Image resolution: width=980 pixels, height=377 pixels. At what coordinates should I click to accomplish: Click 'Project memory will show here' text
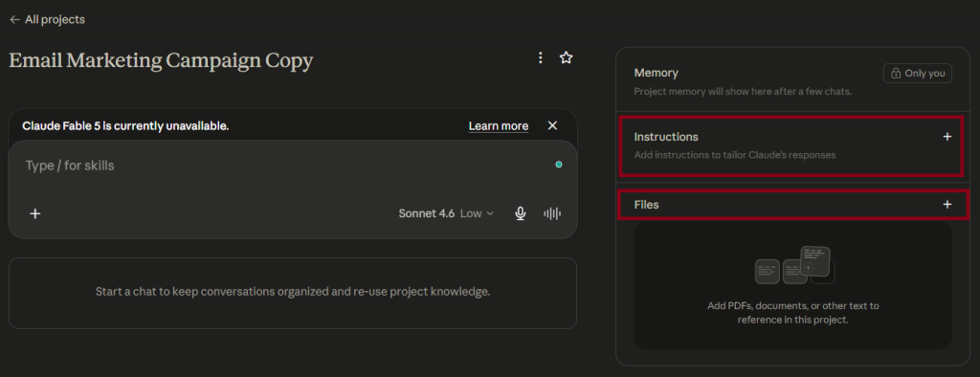[x=743, y=91]
